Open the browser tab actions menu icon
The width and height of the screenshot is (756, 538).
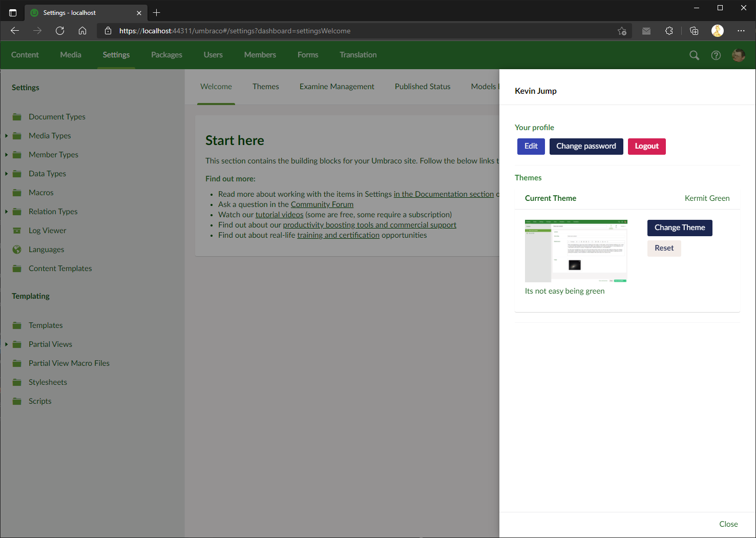pos(13,13)
